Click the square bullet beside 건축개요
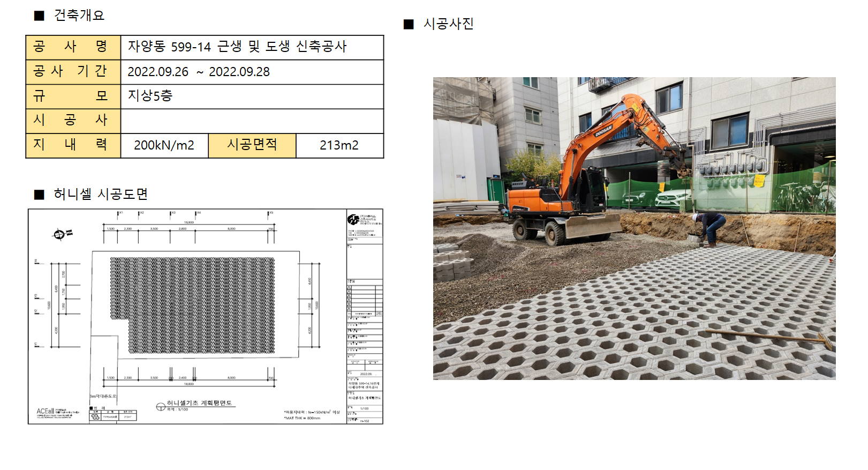 click(39, 16)
